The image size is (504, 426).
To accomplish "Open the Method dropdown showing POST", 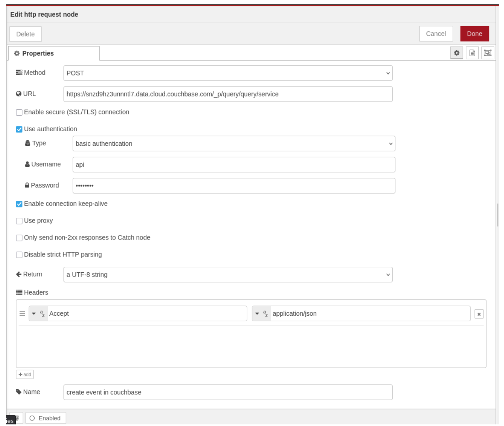I will tap(228, 73).
